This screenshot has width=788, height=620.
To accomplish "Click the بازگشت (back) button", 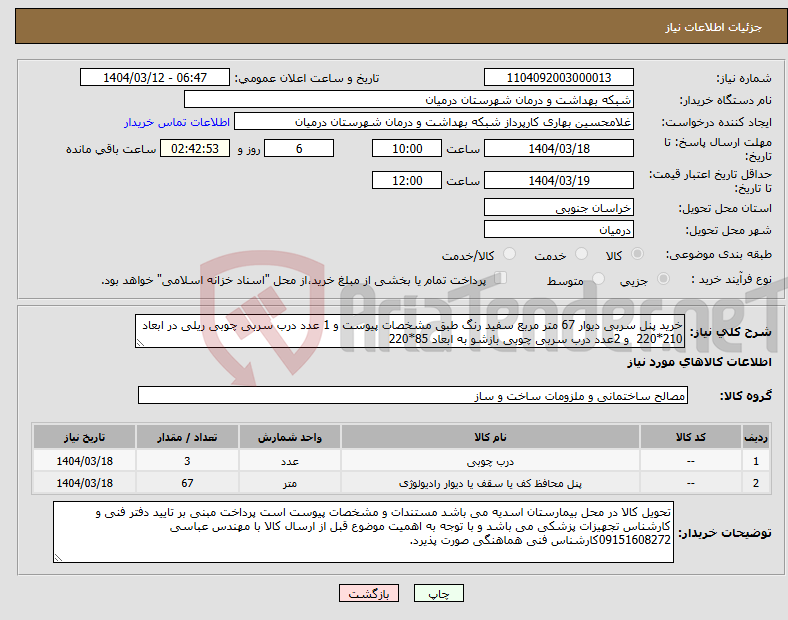I will pyautogui.click(x=369, y=593).
